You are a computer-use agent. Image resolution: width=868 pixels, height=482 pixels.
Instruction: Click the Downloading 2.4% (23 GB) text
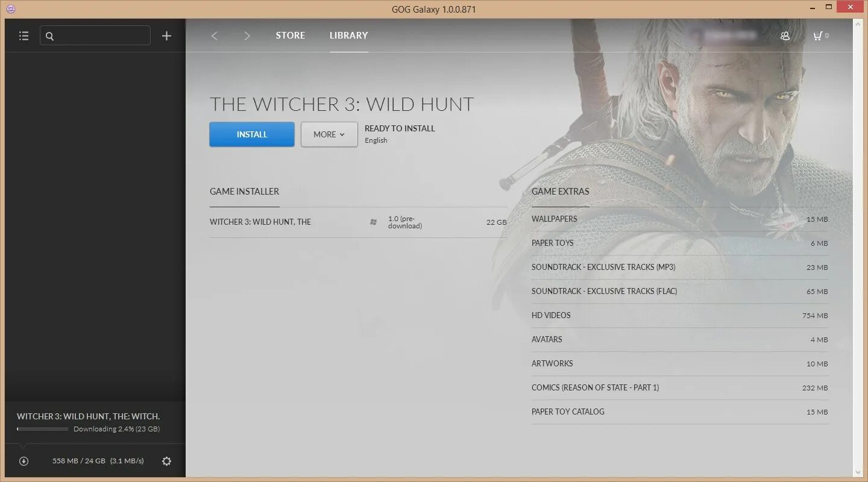coord(116,429)
